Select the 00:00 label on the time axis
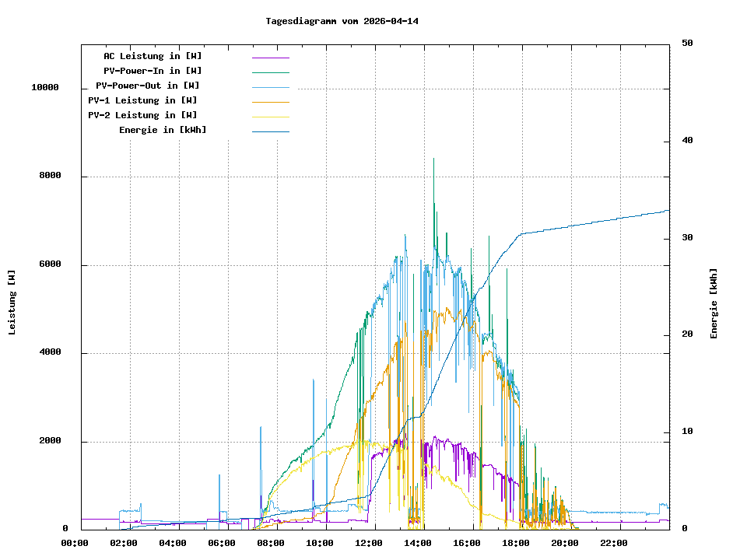The height and width of the screenshot is (560, 747). coord(75,543)
